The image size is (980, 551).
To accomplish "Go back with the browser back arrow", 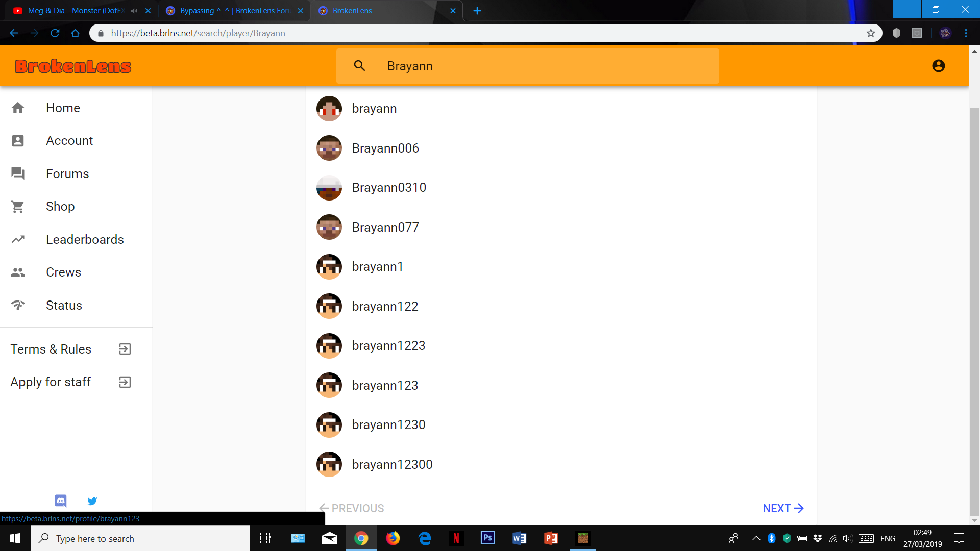I will coord(14,33).
